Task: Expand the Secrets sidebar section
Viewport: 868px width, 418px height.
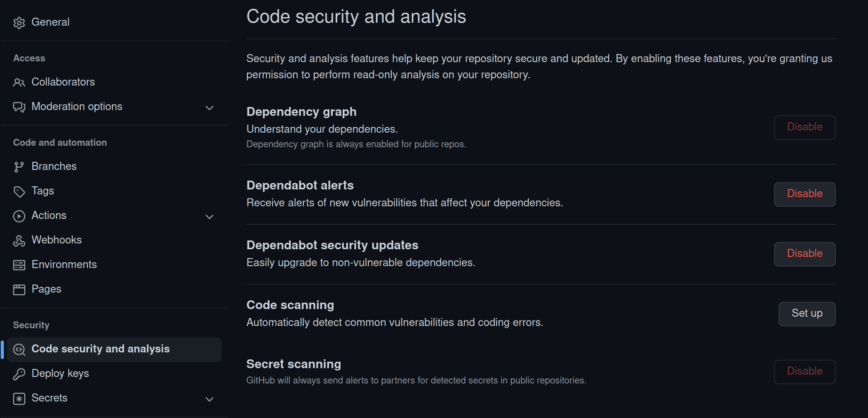Action: 210,399
